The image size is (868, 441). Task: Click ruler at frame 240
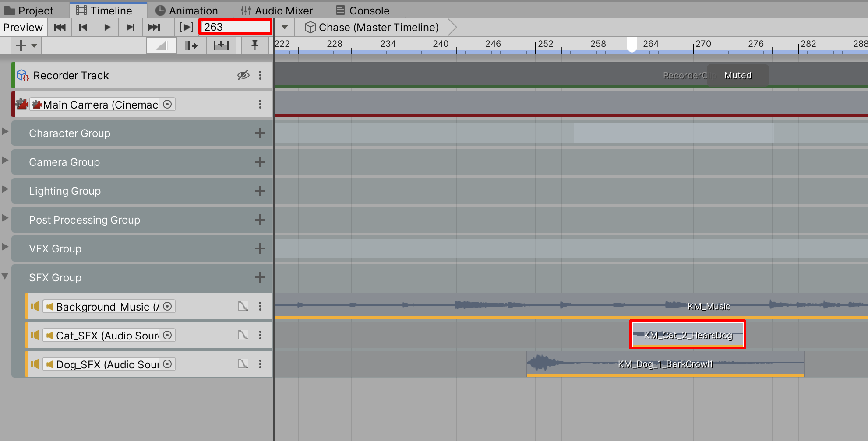click(x=431, y=45)
